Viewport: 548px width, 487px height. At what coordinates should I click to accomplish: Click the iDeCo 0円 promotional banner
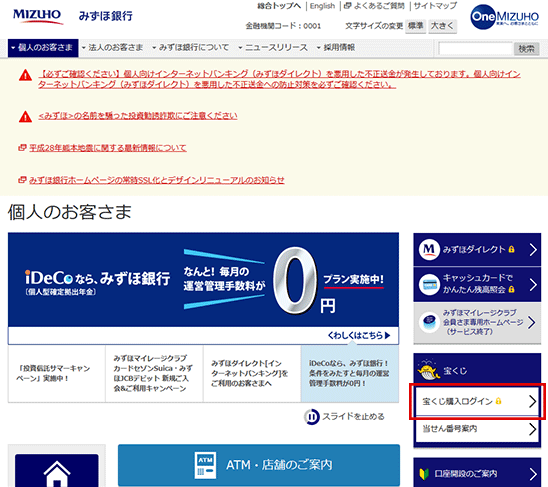click(203, 280)
